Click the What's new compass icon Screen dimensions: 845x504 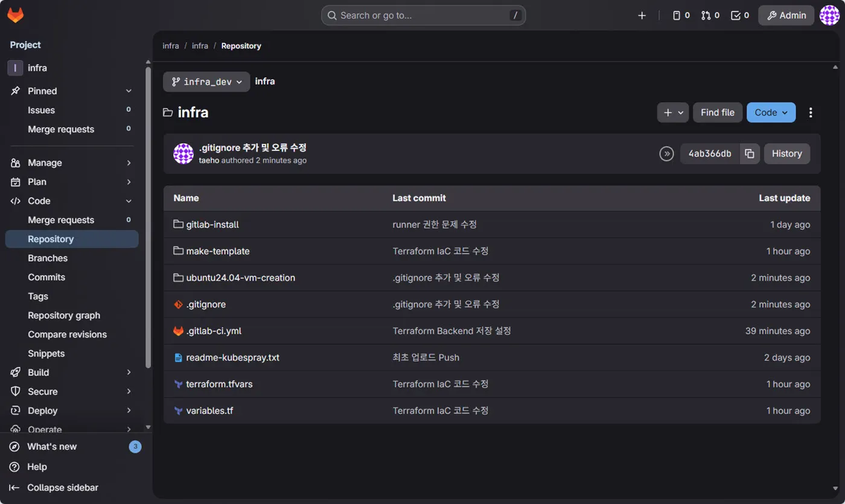tap(14, 447)
